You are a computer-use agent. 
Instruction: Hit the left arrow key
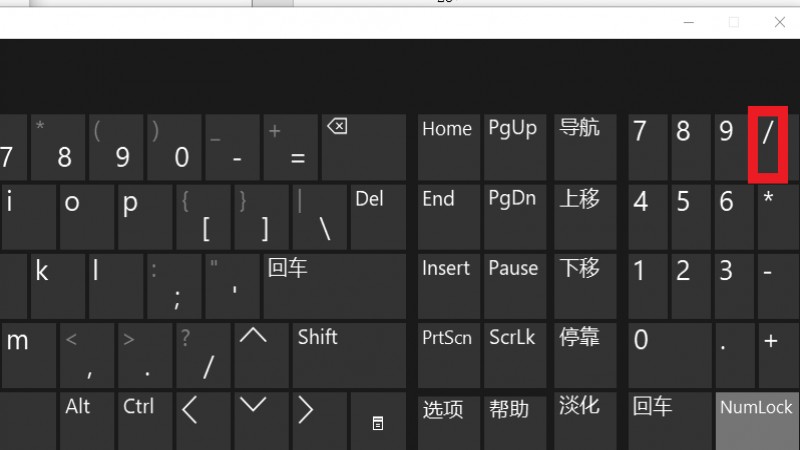click(x=203, y=421)
